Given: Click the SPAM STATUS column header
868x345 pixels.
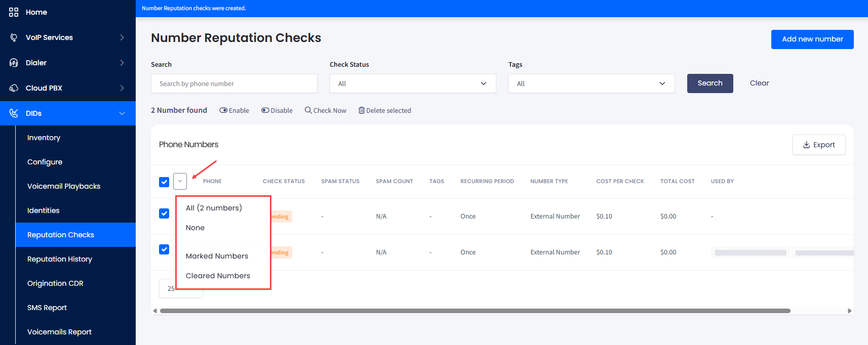Looking at the screenshot, I should click(x=340, y=181).
